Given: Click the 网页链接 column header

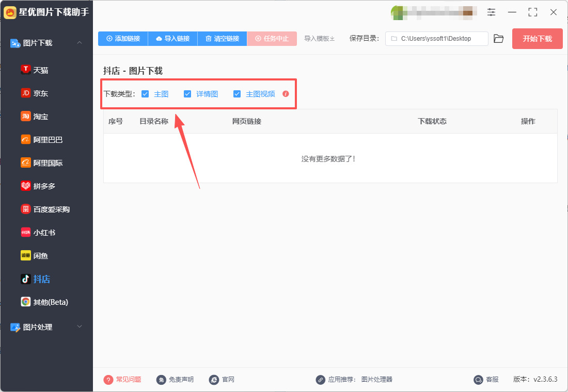Looking at the screenshot, I should (247, 121).
